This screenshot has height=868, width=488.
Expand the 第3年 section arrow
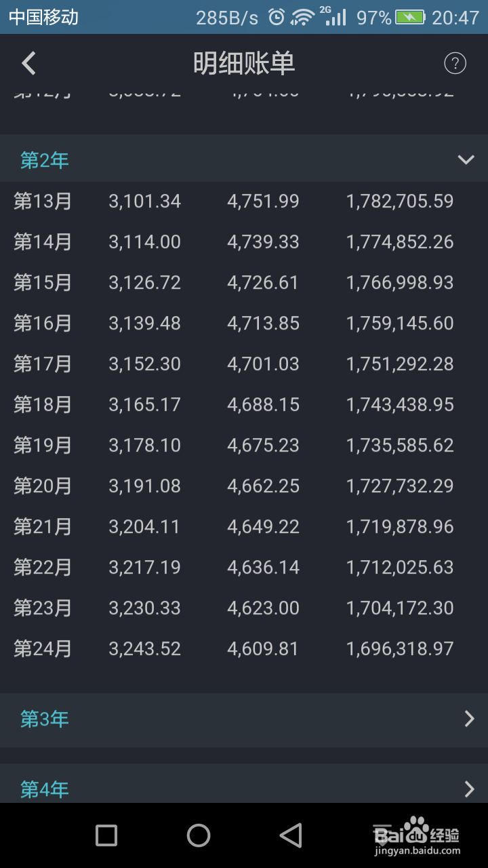coord(469,719)
